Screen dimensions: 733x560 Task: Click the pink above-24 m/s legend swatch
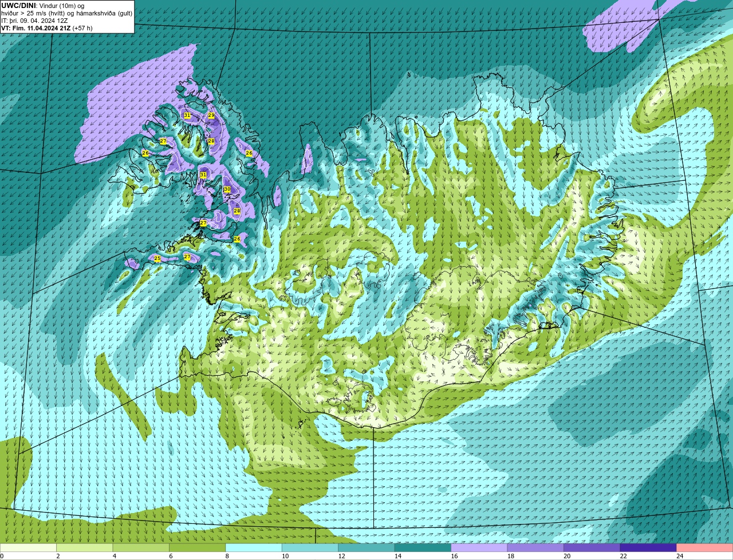point(705,547)
